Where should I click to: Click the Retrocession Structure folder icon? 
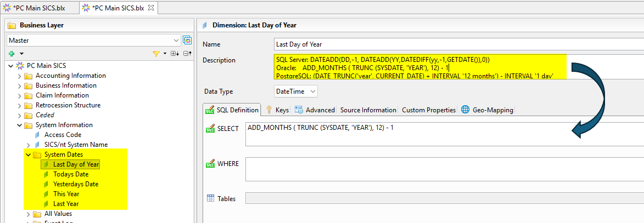(29, 105)
